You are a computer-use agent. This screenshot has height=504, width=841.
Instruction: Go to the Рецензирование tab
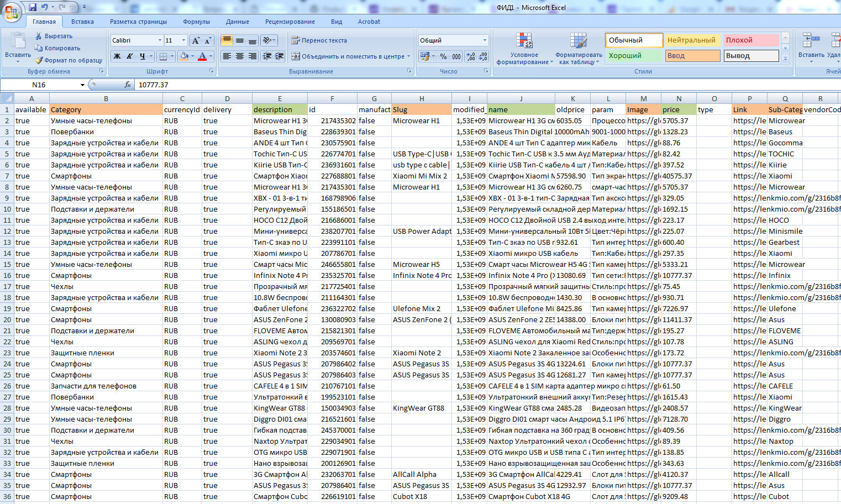click(x=290, y=22)
